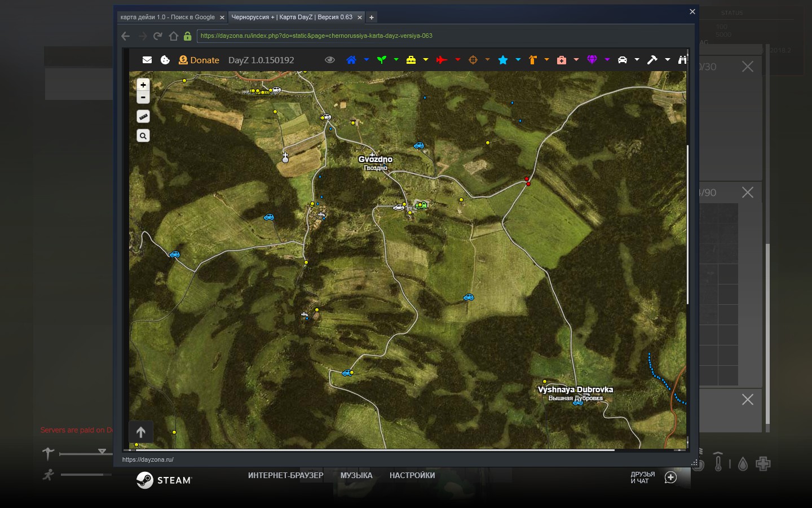Viewport: 812px width, 508px height.
Task: Go to the browser home page
Action: (x=174, y=36)
